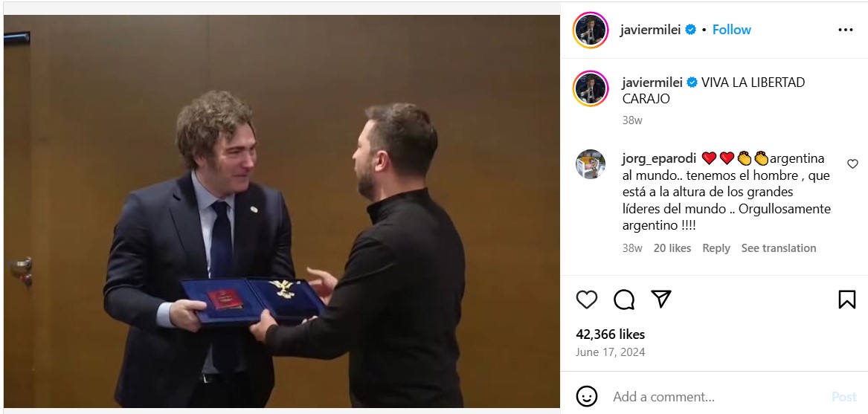The width and height of the screenshot is (868, 414).
Task: Visit the jorg_eparodi profile link
Action: [659, 159]
